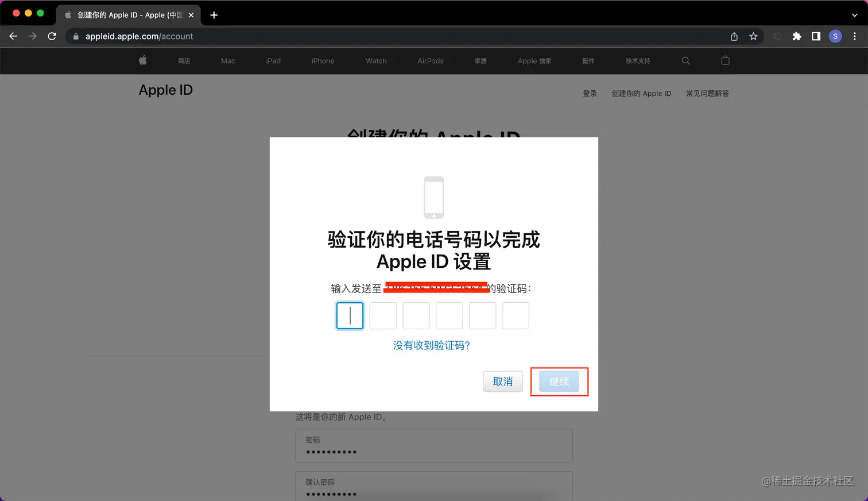
Task: Open the 商店 nav item
Action: click(184, 61)
